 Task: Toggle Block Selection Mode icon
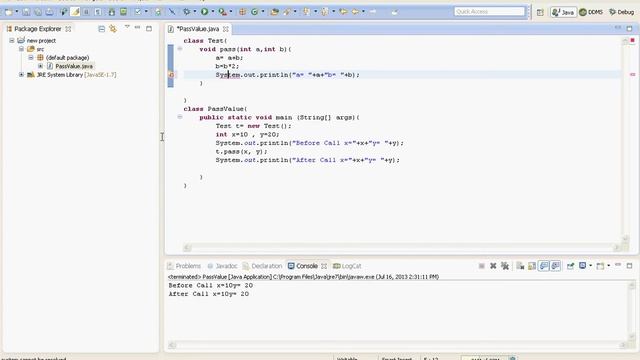pyautogui.click(x=87, y=12)
